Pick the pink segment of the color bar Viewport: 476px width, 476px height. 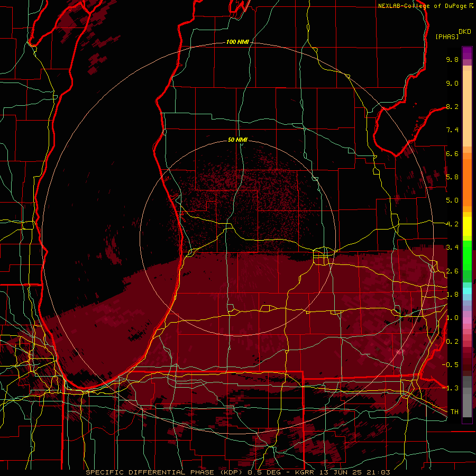467,321
